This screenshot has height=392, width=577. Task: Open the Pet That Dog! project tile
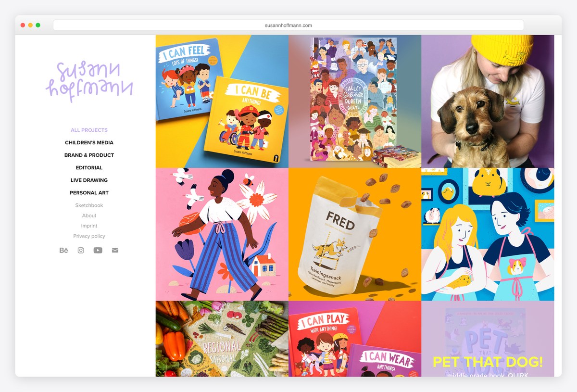click(x=488, y=339)
